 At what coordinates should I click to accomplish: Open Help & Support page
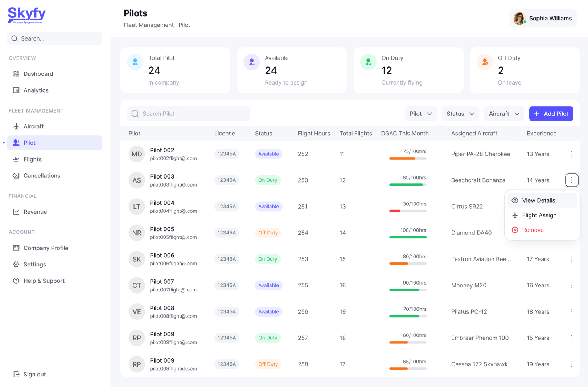pos(55,281)
